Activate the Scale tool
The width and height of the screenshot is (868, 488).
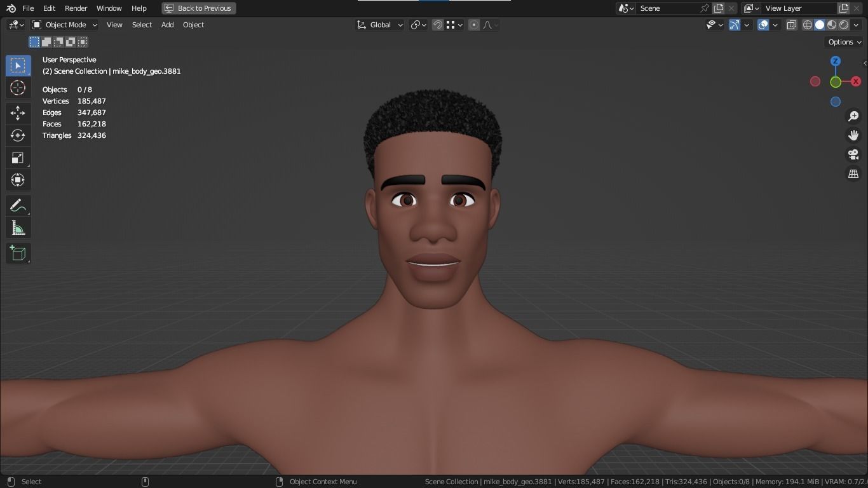[18, 158]
